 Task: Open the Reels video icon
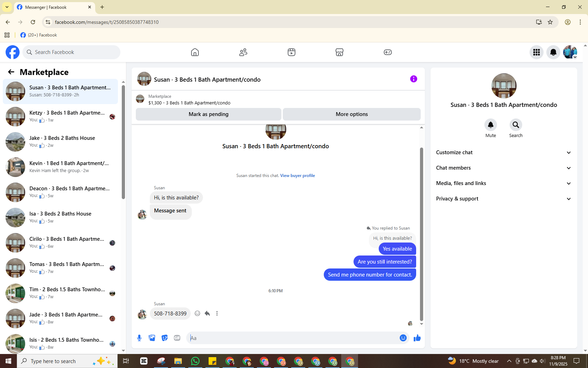pyautogui.click(x=292, y=52)
